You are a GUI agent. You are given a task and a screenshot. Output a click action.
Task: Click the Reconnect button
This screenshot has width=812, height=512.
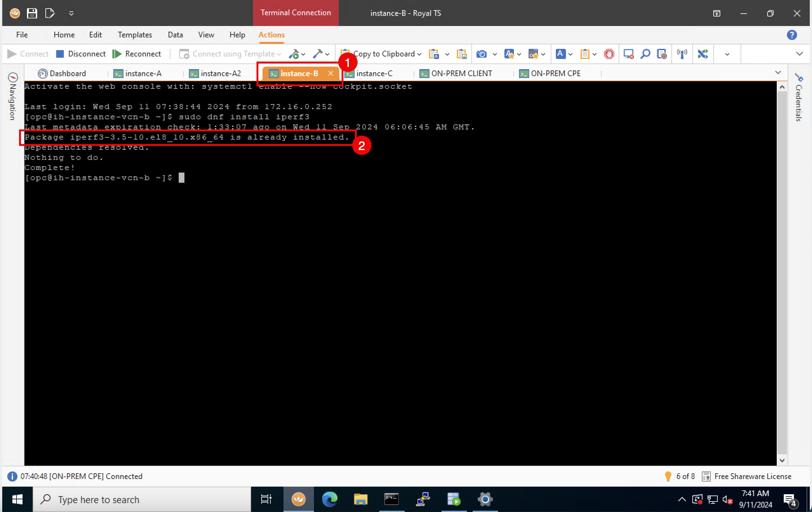137,54
